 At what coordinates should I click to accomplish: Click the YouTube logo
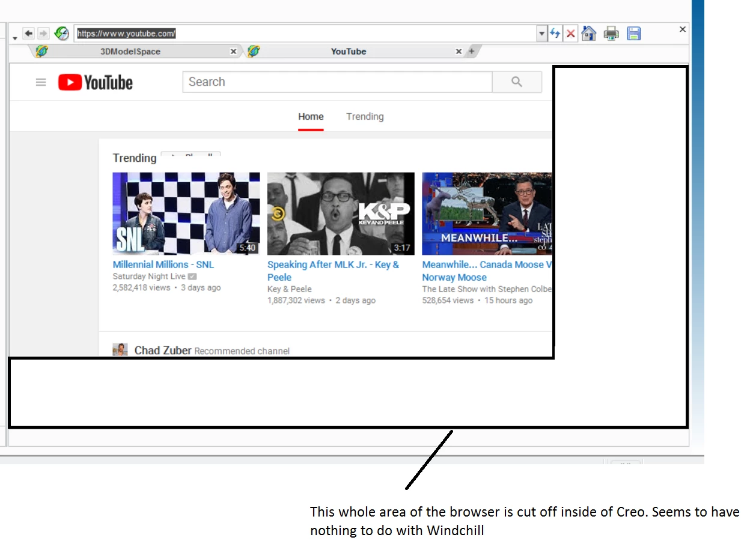(96, 82)
